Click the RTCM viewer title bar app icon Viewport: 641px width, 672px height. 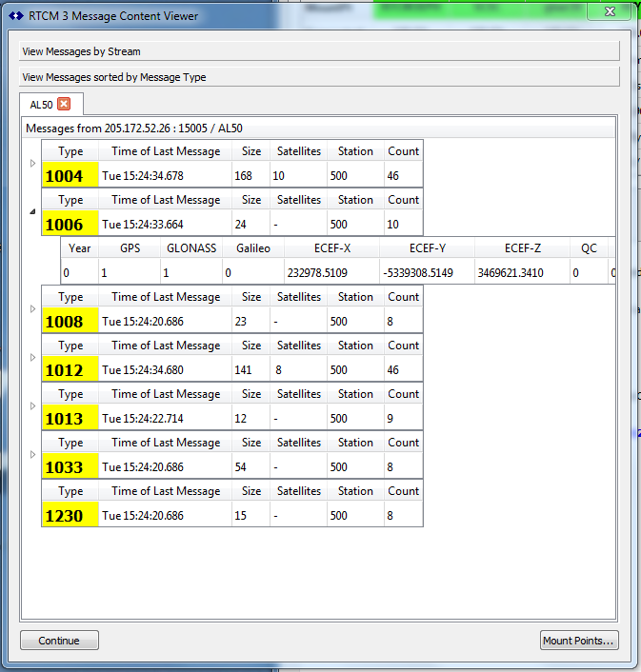[15, 14]
